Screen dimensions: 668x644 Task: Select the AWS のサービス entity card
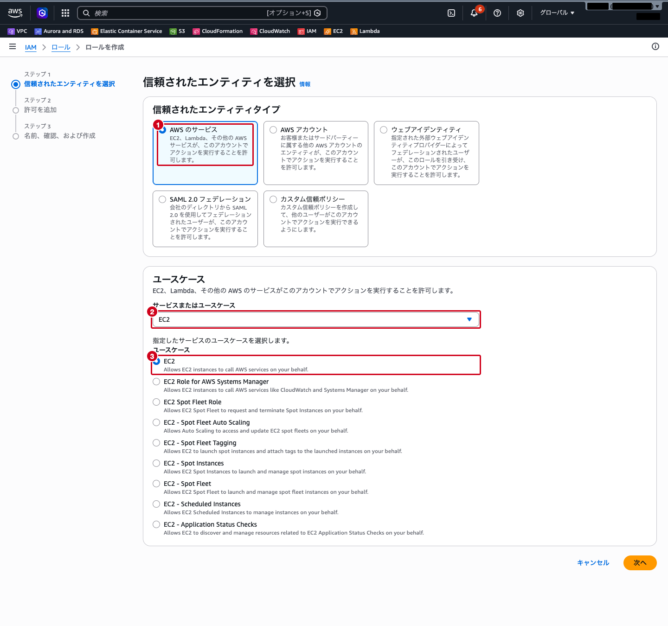point(205,153)
